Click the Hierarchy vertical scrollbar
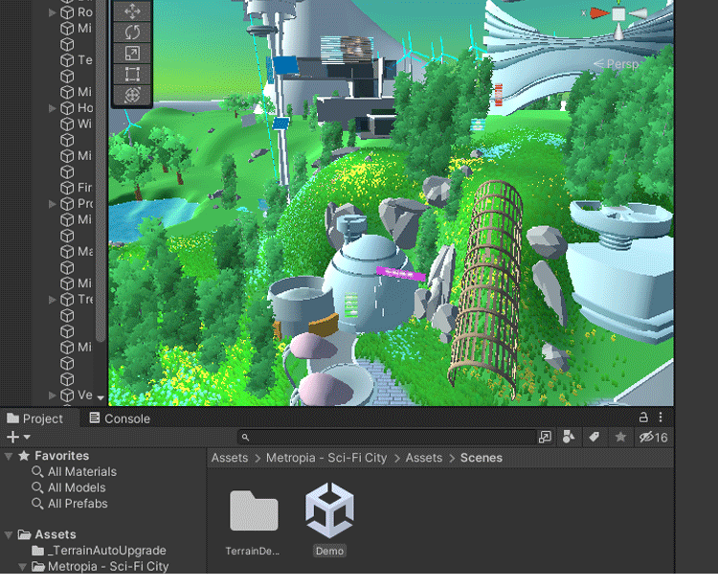718x588 pixels. pyautogui.click(x=101, y=170)
